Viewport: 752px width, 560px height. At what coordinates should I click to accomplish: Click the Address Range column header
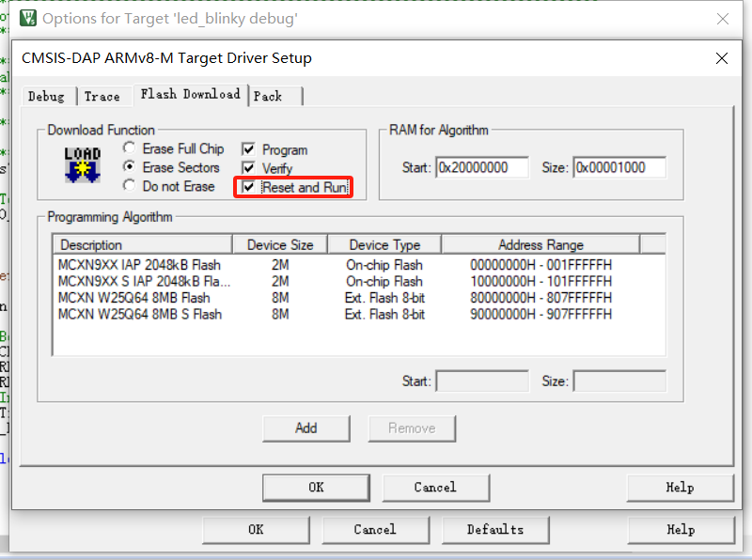(540, 244)
